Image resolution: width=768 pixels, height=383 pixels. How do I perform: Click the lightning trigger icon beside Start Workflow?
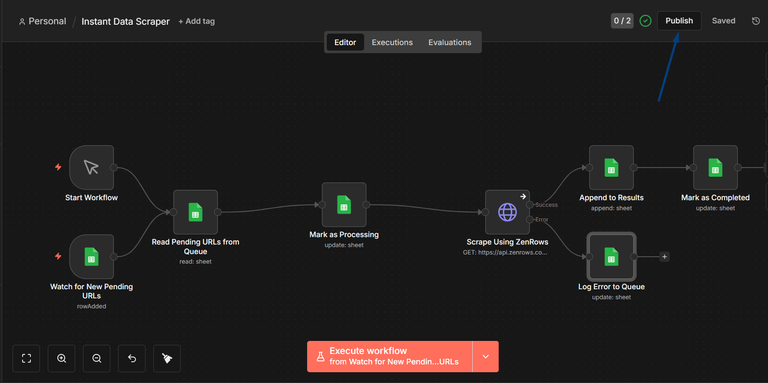pyautogui.click(x=58, y=167)
